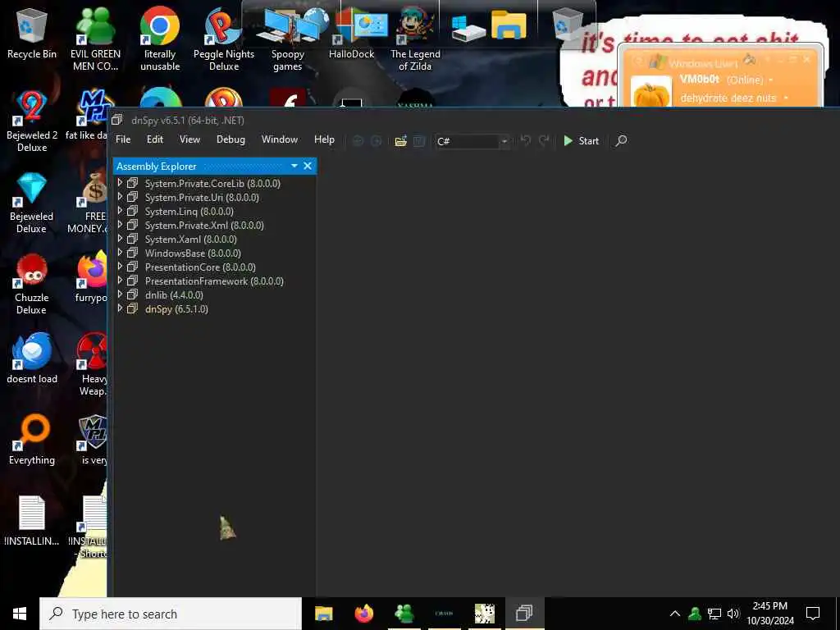
Task: Expand the dnlib assembly node
Action: coord(120,294)
